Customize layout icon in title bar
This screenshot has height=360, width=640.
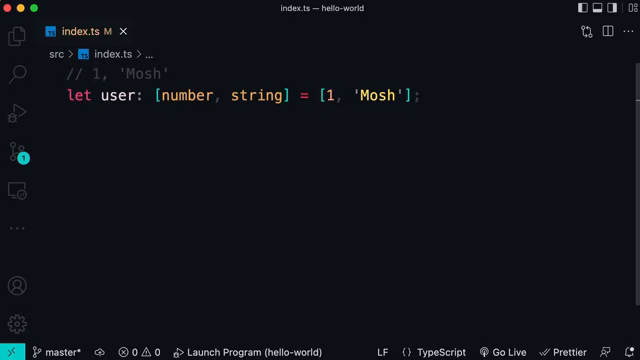(633, 8)
